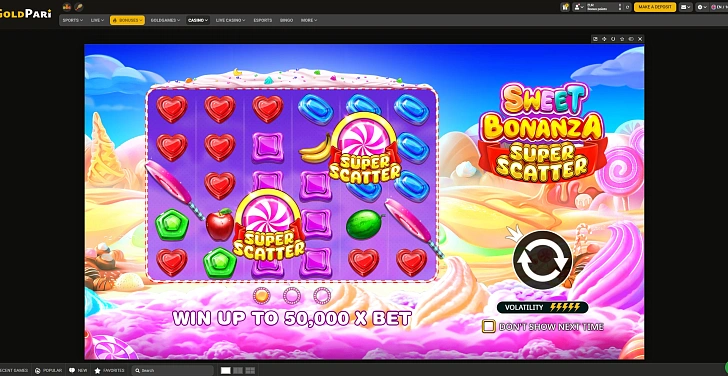Open the language flag selector

(718, 7)
